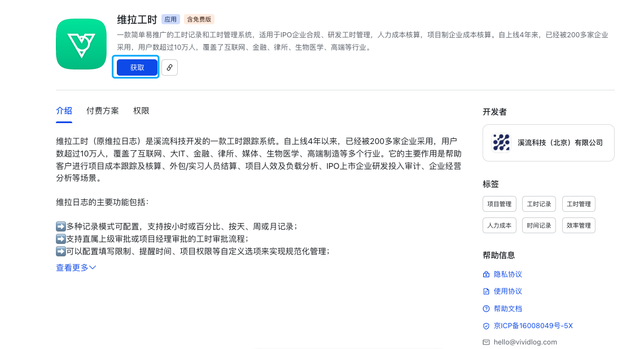This screenshot has height=349, width=644.
Task: Copy the app link using chain icon
Action: tap(170, 67)
